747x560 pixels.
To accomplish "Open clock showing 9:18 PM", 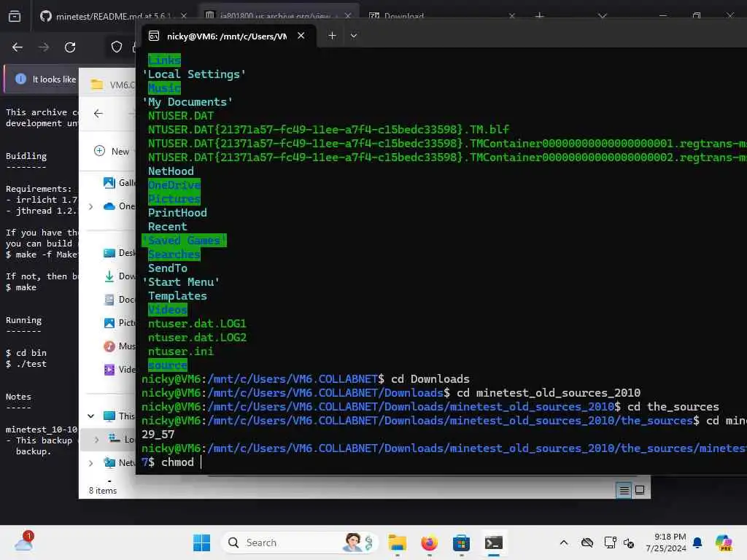I will click(x=666, y=542).
